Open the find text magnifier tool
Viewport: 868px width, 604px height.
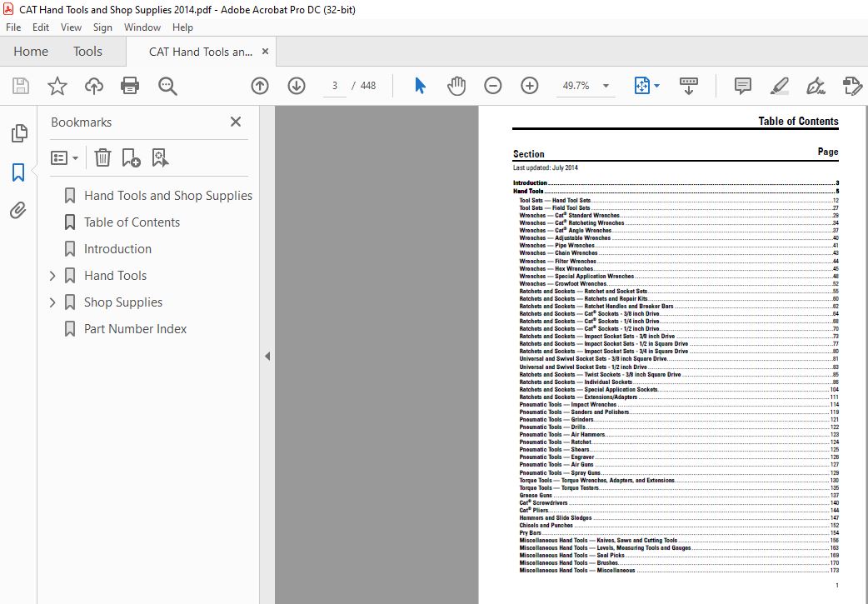[167, 86]
